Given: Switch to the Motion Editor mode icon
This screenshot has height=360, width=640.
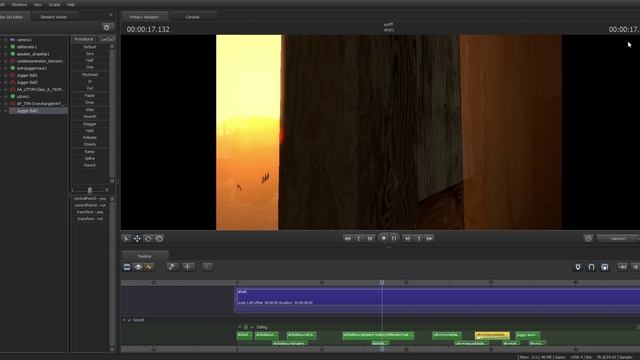Looking at the screenshot, I should (138, 267).
